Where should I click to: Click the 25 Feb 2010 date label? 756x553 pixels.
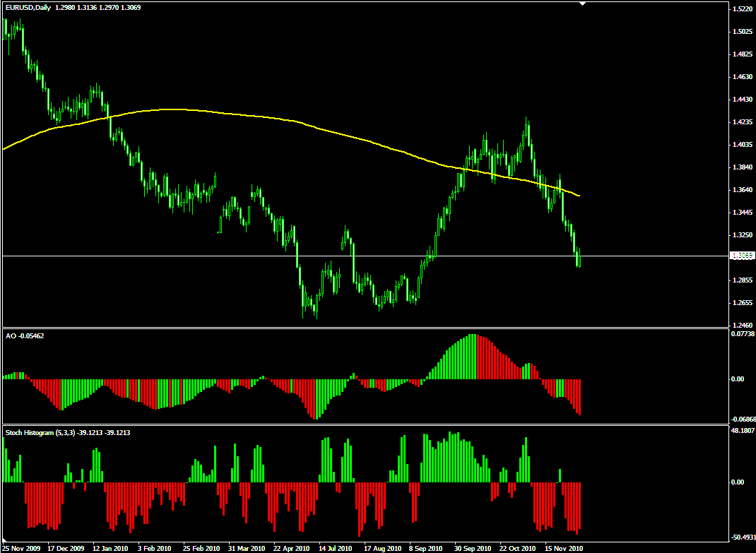pos(201,549)
